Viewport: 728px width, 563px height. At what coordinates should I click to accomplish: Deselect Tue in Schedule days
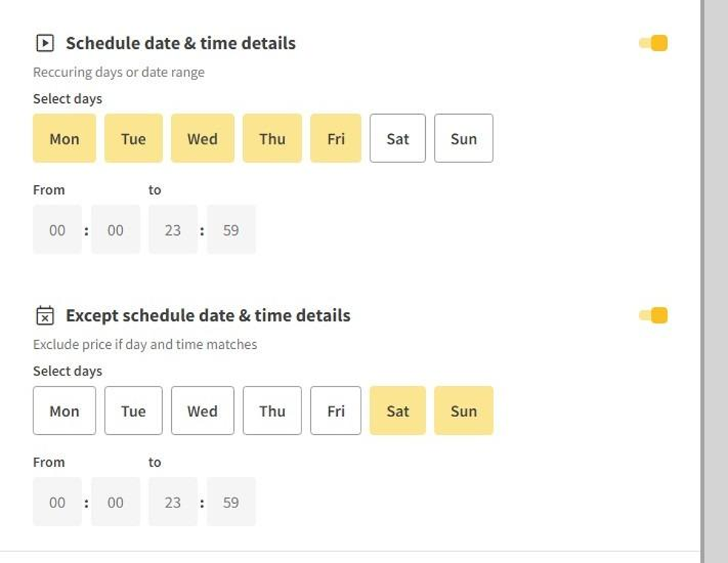coord(133,139)
